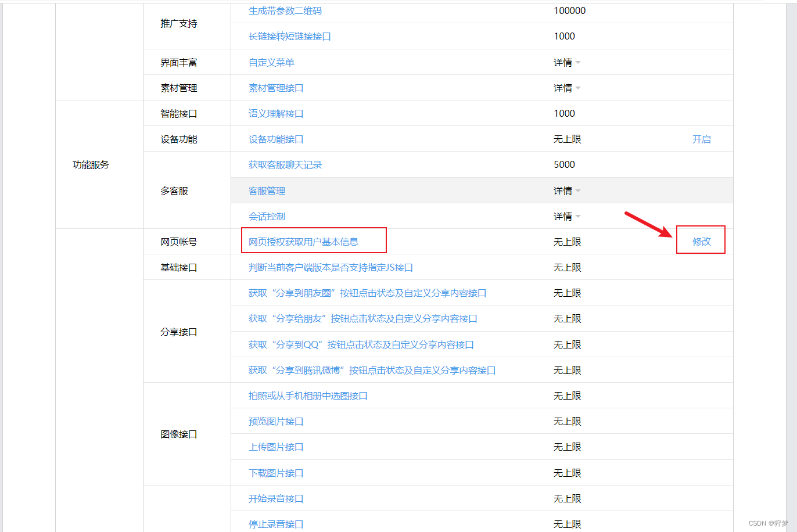Open 获取客服聊天记录 link

(x=285, y=165)
